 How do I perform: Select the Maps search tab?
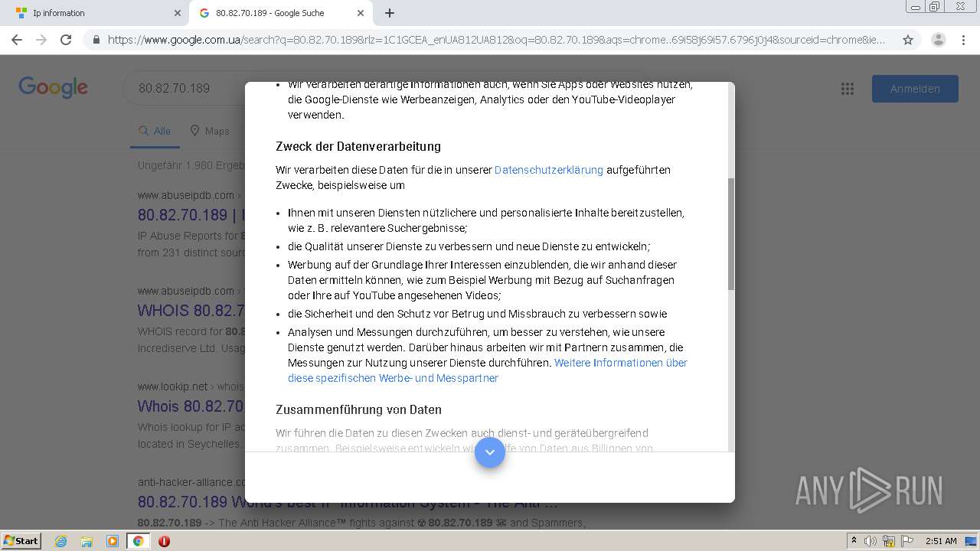210,131
